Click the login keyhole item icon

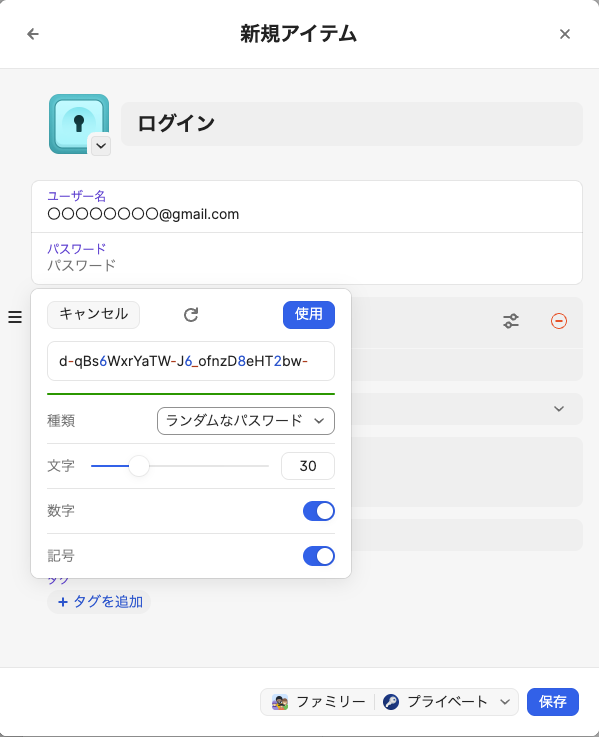click(x=79, y=124)
